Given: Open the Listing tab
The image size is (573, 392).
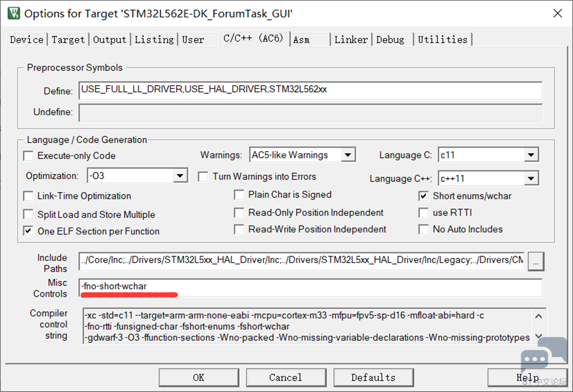Looking at the screenshot, I should point(154,40).
